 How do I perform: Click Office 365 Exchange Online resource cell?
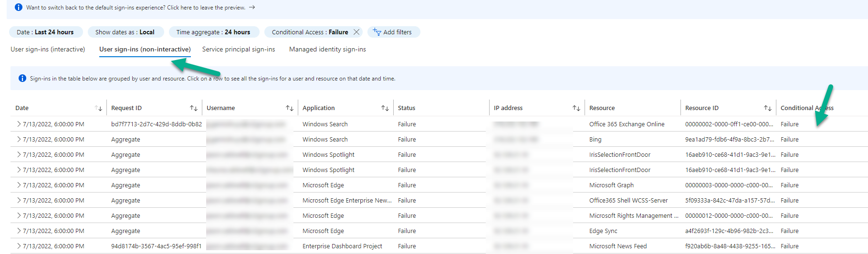pyautogui.click(x=627, y=124)
